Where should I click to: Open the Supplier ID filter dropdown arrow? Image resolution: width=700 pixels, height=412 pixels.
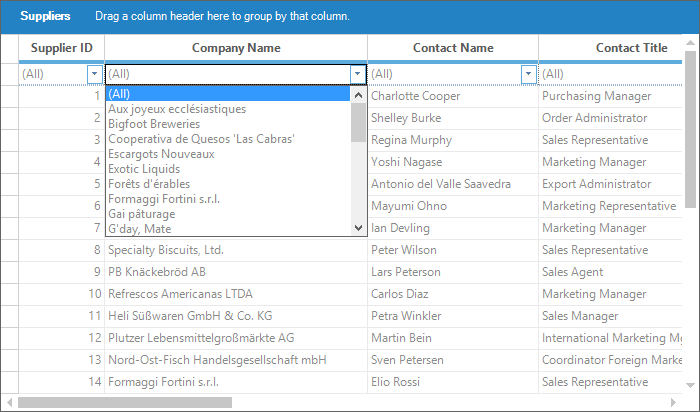coord(95,74)
